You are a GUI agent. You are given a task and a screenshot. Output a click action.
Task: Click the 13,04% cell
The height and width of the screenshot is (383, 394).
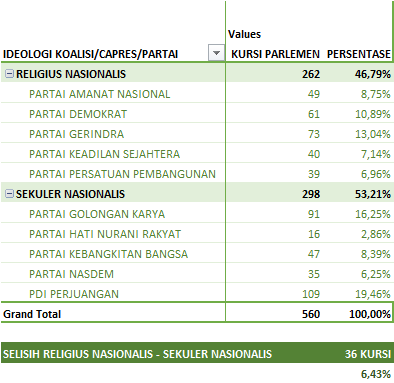point(373,134)
